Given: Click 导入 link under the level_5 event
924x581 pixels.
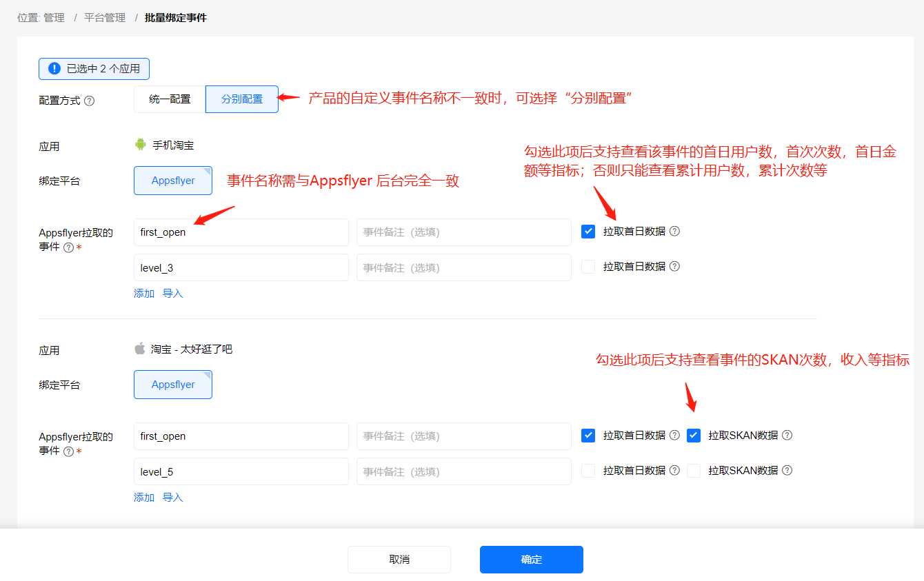Looking at the screenshot, I should point(173,498).
